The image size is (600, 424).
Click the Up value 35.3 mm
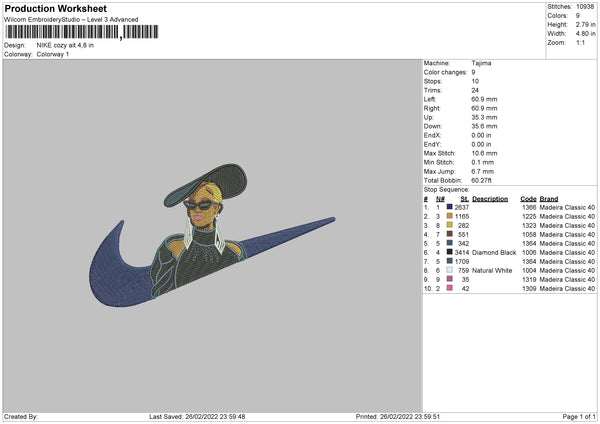[x=484, y=117]
